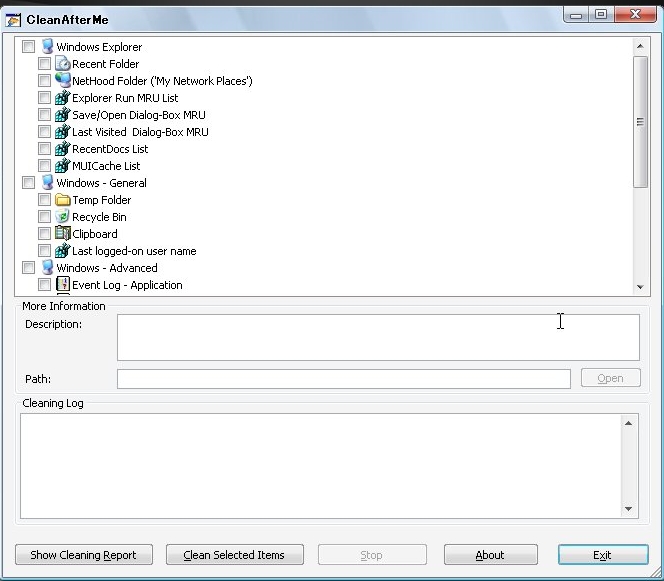
Task: Tick the Explorer Run MRU List checkbox
Action: 44,97
